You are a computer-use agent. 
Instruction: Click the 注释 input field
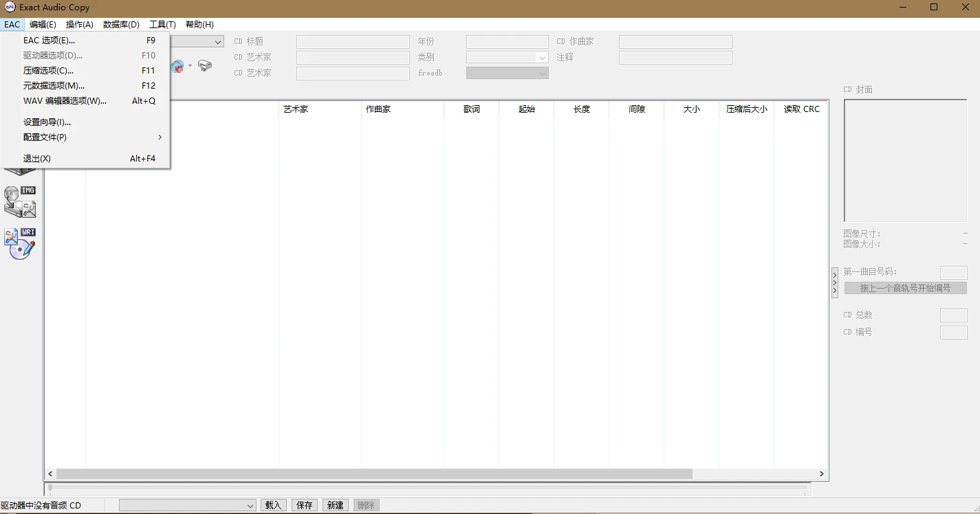click(x=675, y=58)
